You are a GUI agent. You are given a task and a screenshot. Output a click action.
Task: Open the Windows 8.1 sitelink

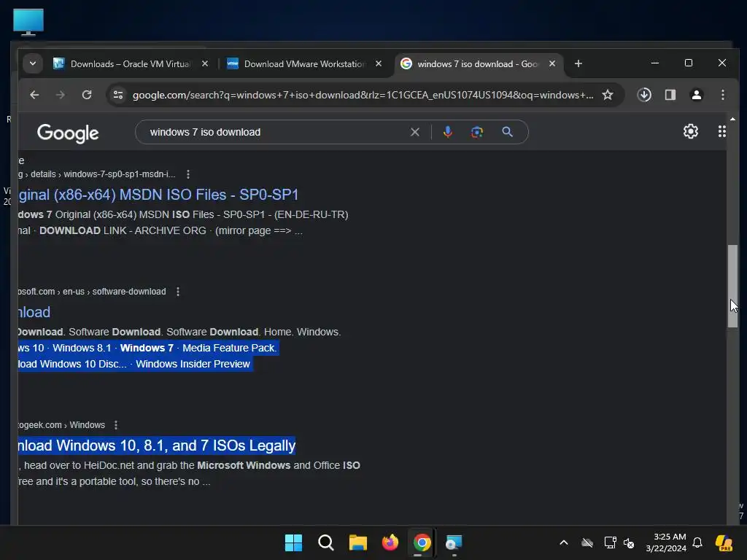[x=82, y=348]
